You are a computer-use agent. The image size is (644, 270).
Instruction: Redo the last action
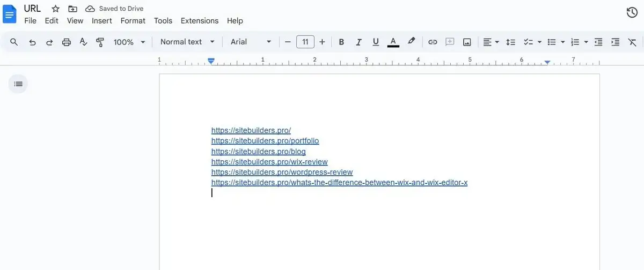click(49, 42)
